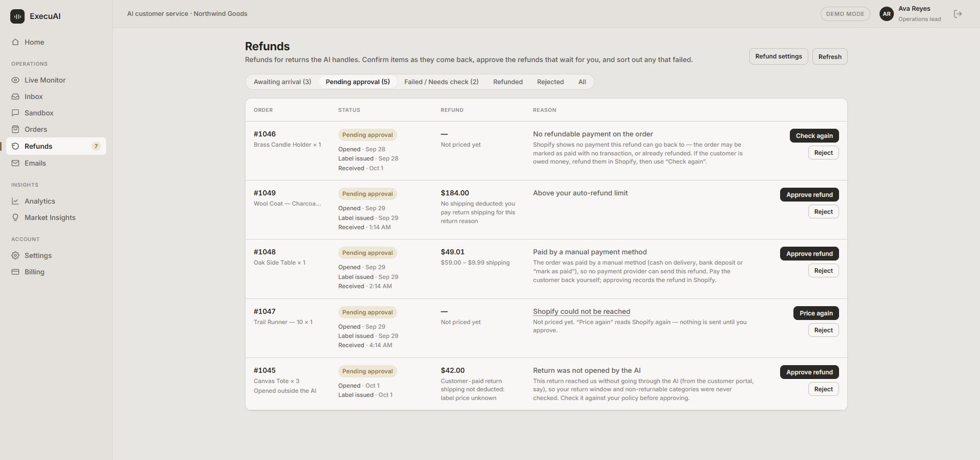
Task: View the All refunds tab
Action: point(582,82)
